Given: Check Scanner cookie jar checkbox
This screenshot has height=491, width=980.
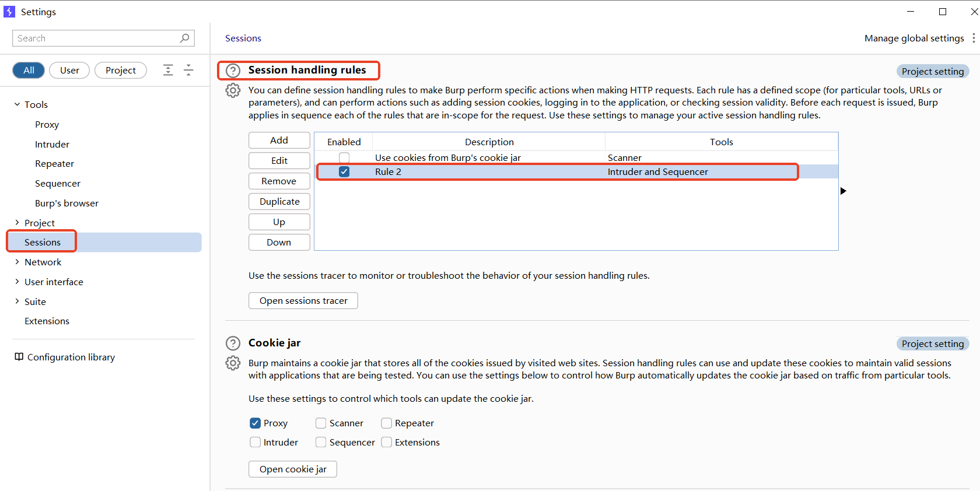Looking at the screenshot, I should coord(321,423).
